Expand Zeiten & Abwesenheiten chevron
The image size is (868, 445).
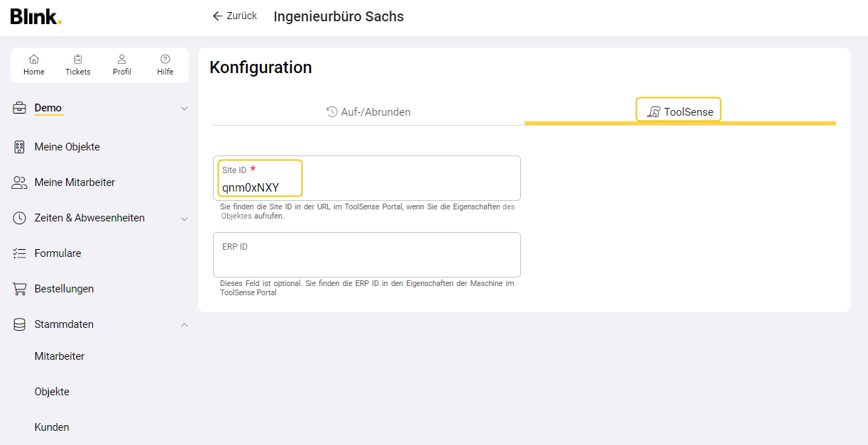point(185,219)
